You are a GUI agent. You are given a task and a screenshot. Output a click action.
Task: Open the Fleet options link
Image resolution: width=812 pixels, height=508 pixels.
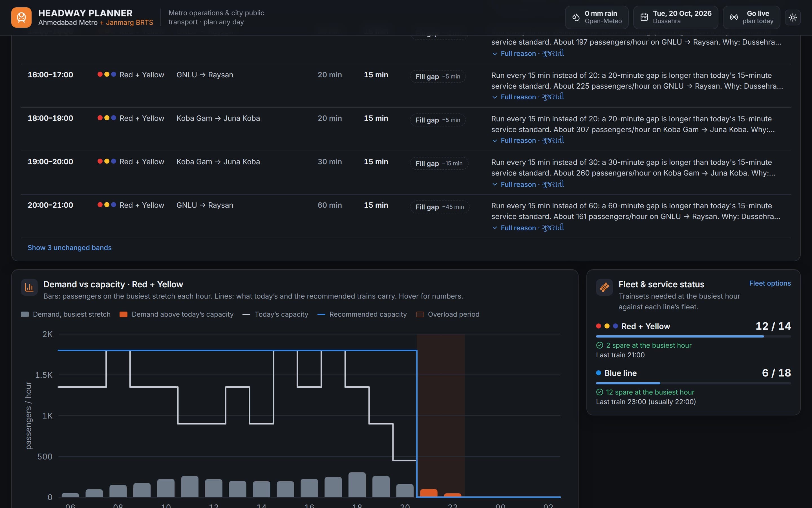pyautogui.click(x=770, y=283)
